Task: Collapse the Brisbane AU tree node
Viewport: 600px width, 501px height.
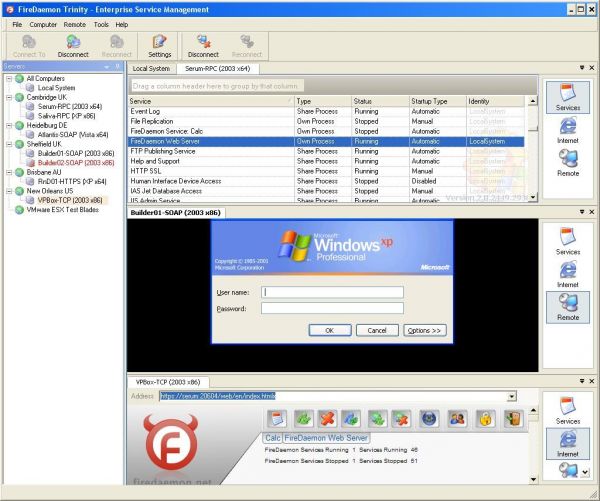Action: pyautogui.click(x=9, y=172)
